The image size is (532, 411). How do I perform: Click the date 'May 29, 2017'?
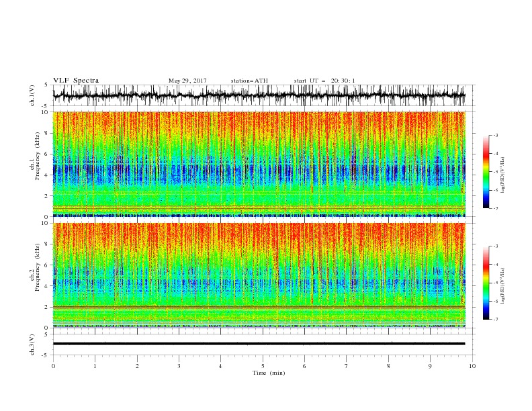point(187,81)
